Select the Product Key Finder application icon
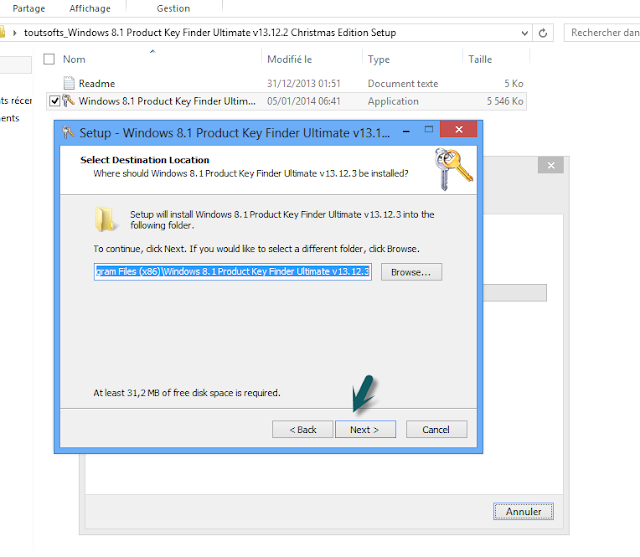The image size is (640, 557). coord(69,101)
